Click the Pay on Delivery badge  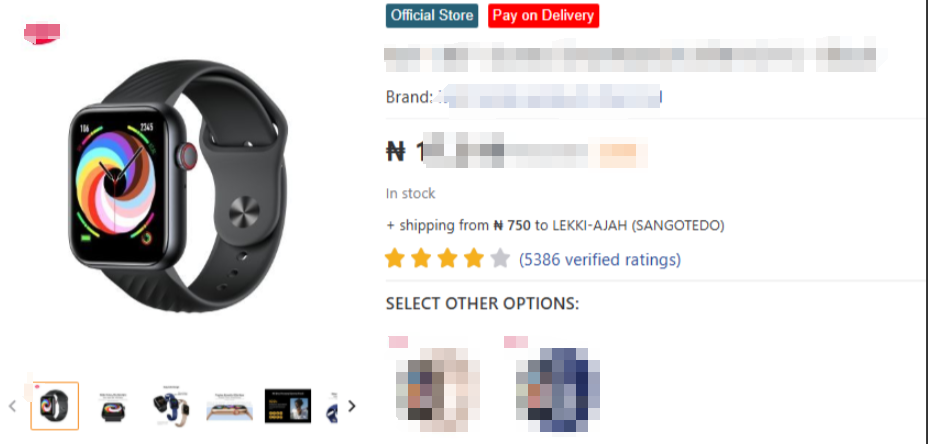tap(543, 15)
